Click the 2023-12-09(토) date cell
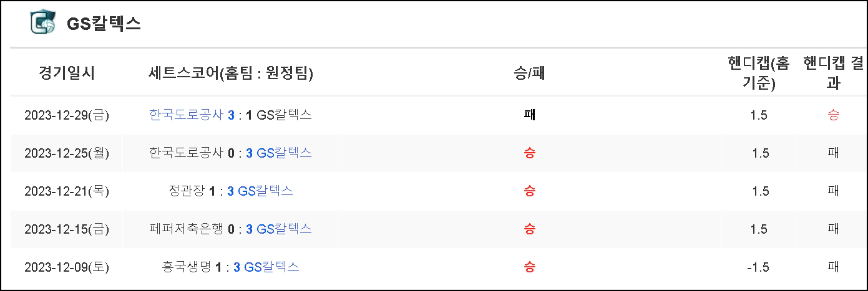The height and width of the screenshot is (291, 868). click(x=67, y=267)
